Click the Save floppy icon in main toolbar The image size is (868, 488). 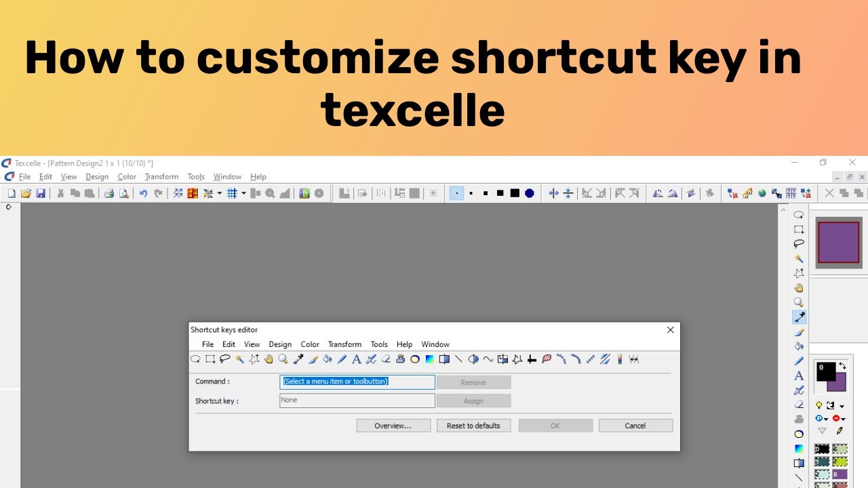[x=41, y=194]
